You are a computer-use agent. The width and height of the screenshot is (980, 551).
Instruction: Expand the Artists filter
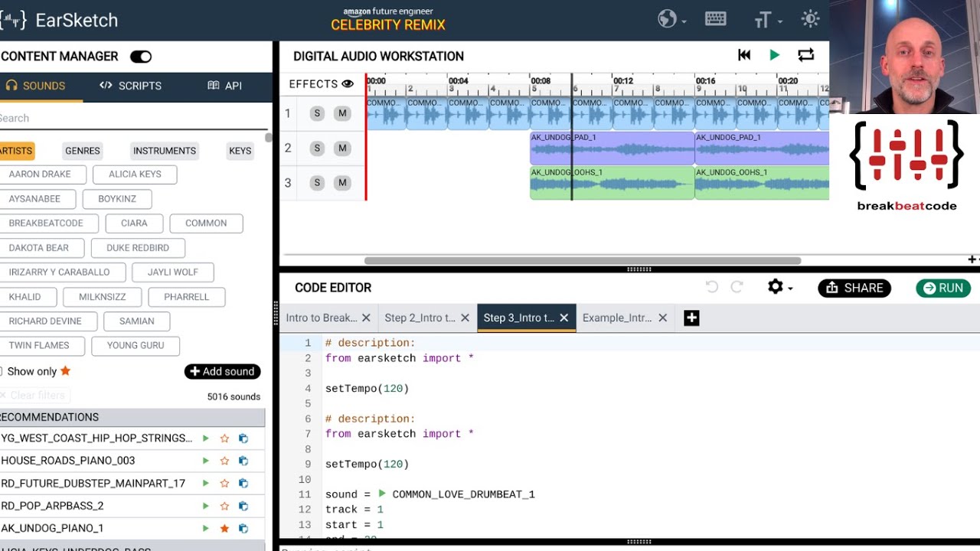tap(16, 151)
